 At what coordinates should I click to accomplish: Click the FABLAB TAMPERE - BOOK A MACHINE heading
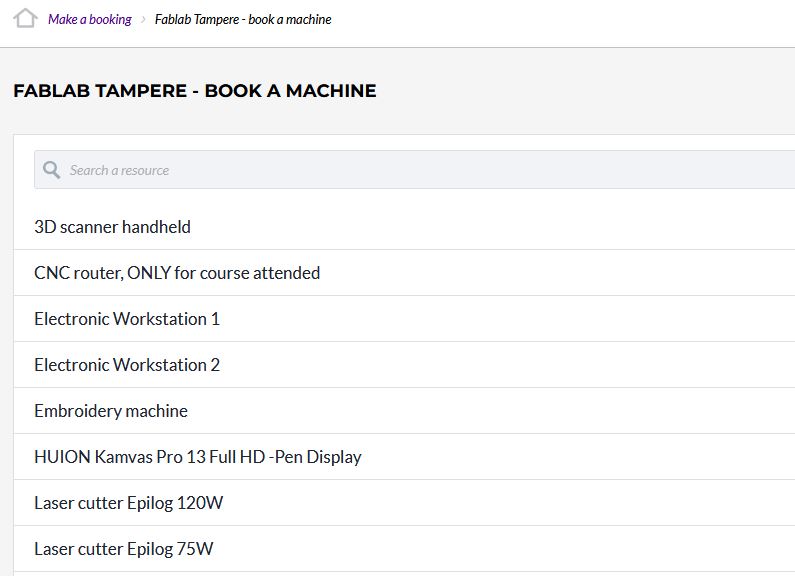195,91
